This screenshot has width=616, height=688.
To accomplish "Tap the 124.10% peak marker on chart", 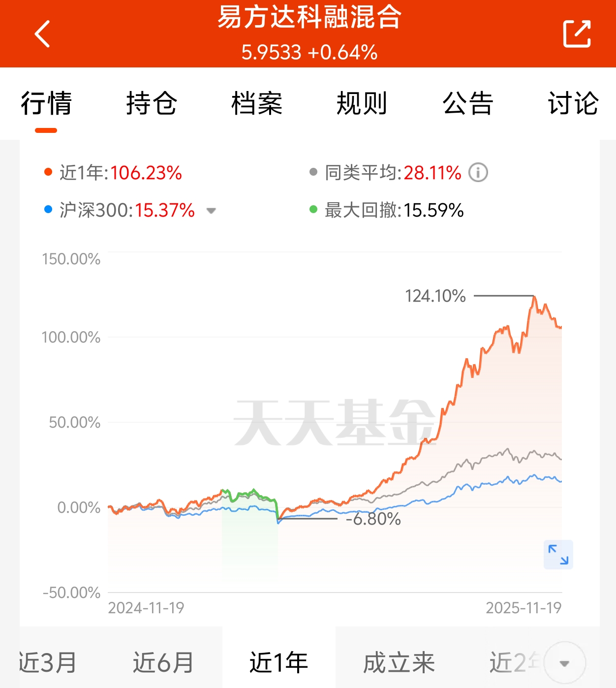I will click(533, 296).
